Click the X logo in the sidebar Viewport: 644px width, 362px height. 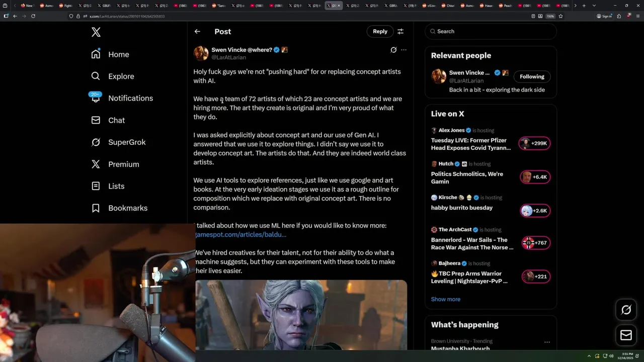pyautogui.click(x=96, y=32)
